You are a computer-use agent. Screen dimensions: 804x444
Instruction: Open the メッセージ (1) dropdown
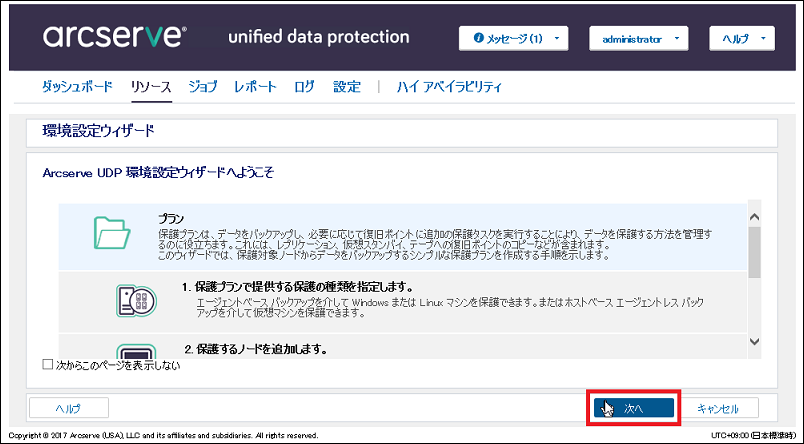pos(513,38)
